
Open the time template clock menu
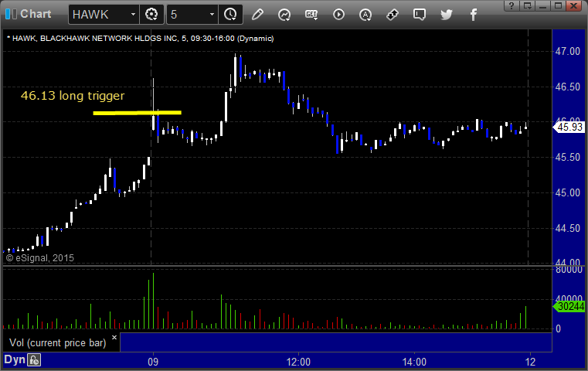tap(230, 15)
